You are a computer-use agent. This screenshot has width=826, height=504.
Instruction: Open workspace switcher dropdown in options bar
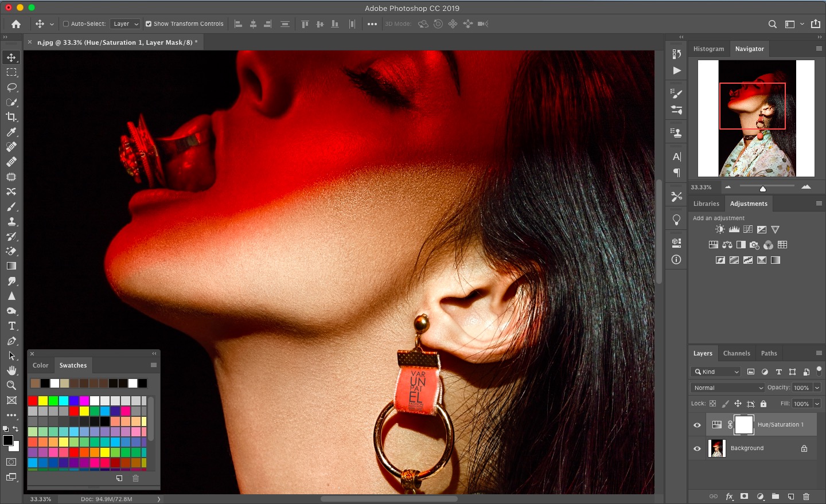tap(794, 24)
